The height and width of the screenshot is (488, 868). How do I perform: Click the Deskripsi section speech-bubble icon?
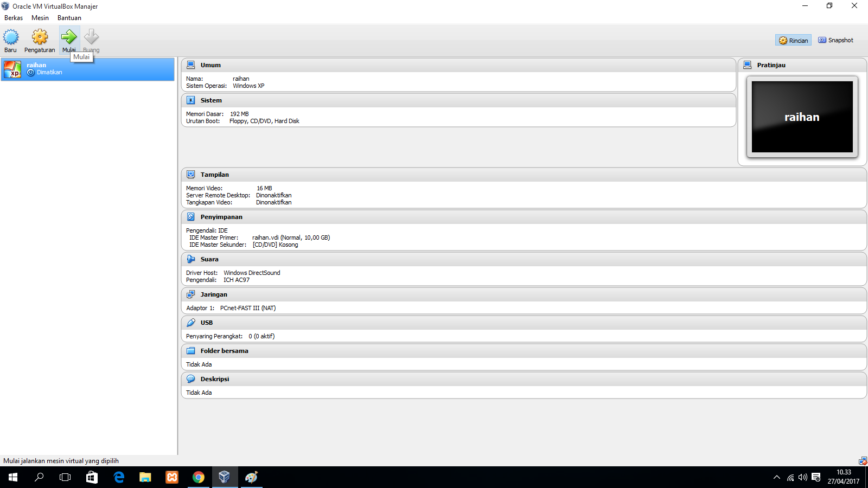[x=191, y=379]
